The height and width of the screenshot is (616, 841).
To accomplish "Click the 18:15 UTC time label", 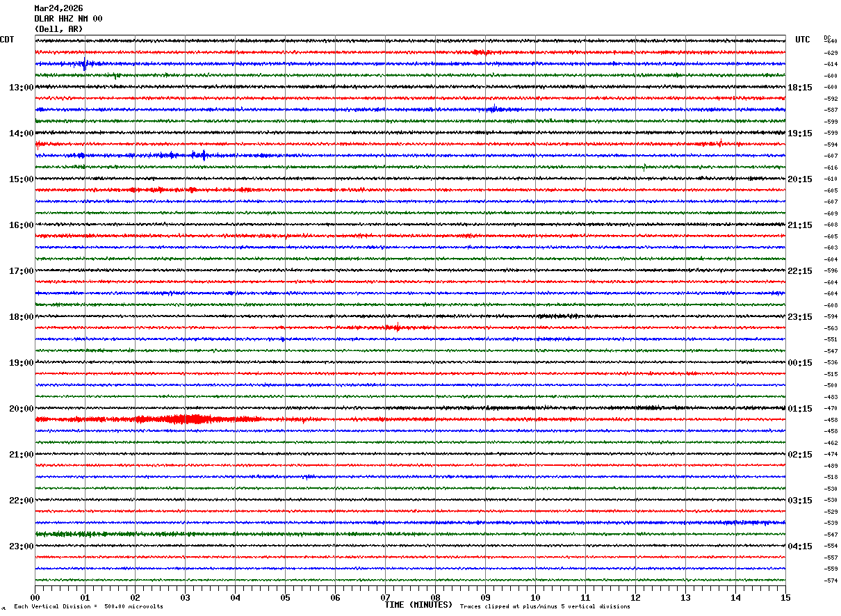I will pyautogui.click(x=800, y=88).
